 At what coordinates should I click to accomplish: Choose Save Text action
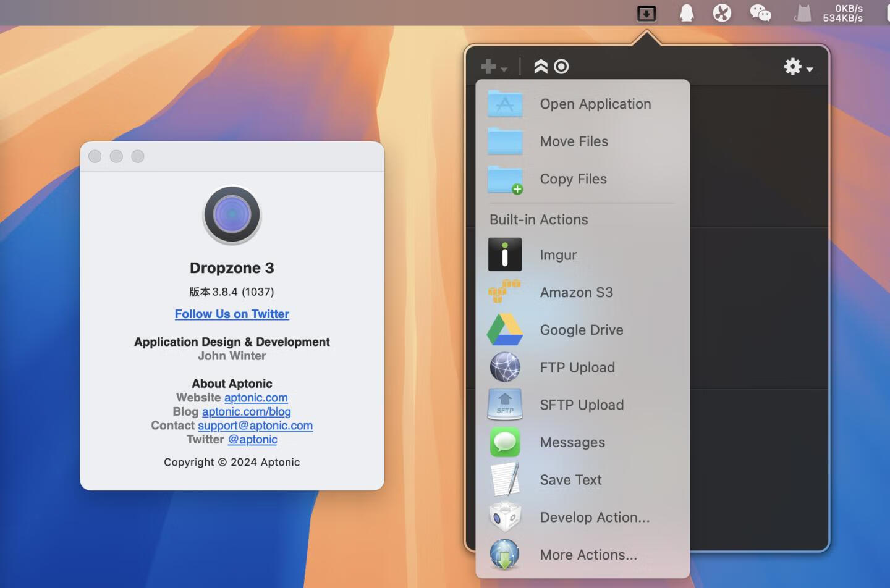point(582,480)
